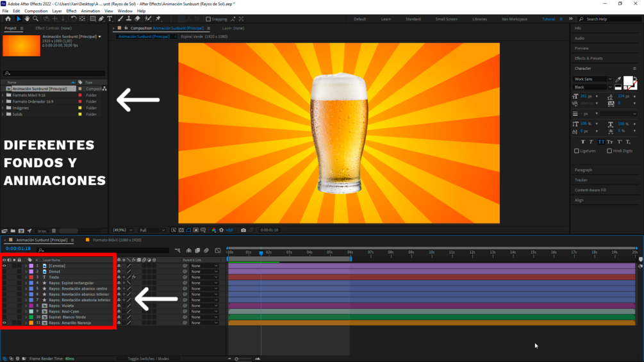Click the timeline zoom slider
Viewport: 644px width, 362px height.
244,359
